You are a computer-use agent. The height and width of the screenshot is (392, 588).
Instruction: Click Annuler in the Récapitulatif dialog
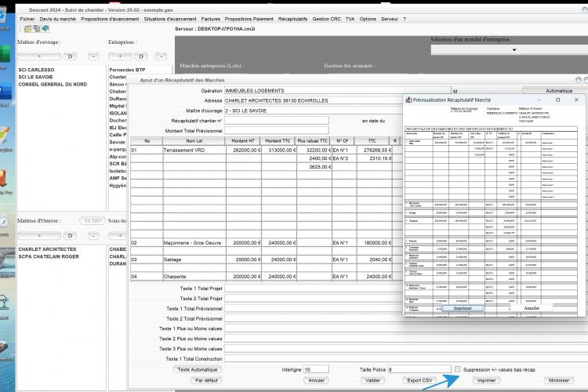tap(316, 380)
